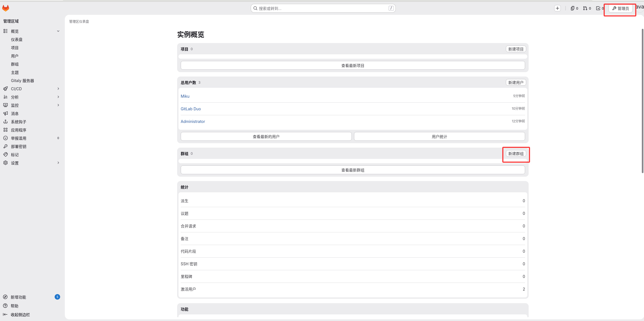Open the plus create-new menu

pos(557,8)
